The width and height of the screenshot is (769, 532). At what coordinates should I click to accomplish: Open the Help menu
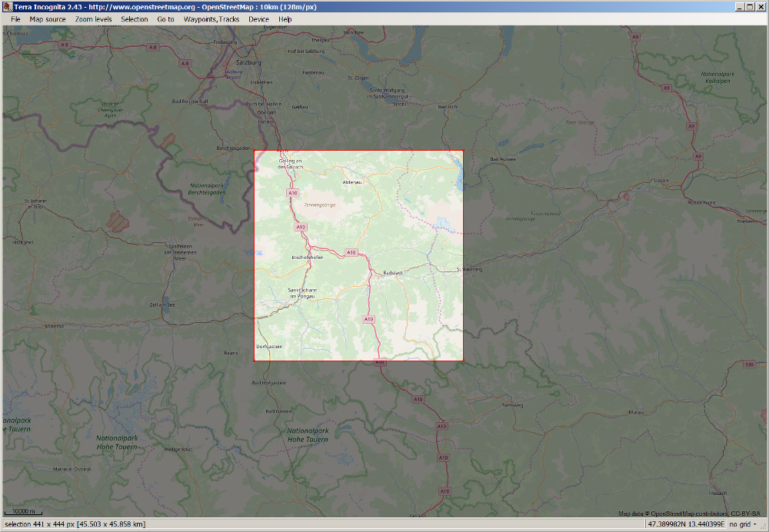pos(285,18)
